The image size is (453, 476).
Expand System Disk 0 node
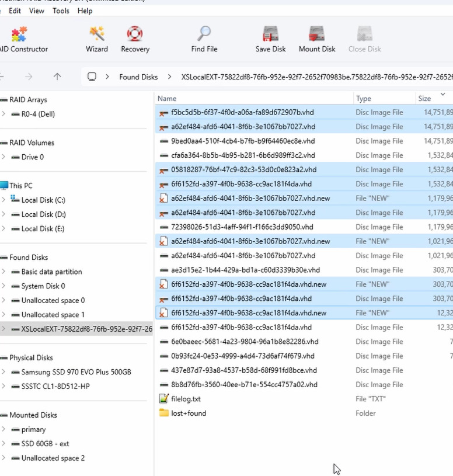[4, 286]
